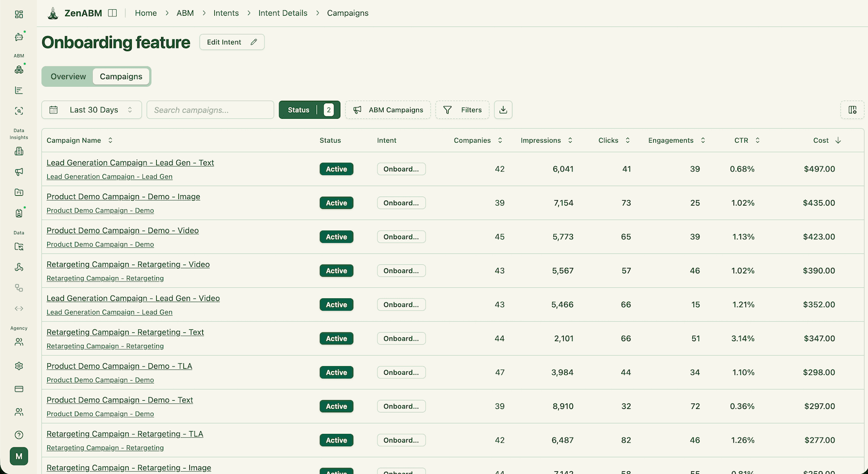Sort by Engagements column
868x474 pixels.
(676, 140)
